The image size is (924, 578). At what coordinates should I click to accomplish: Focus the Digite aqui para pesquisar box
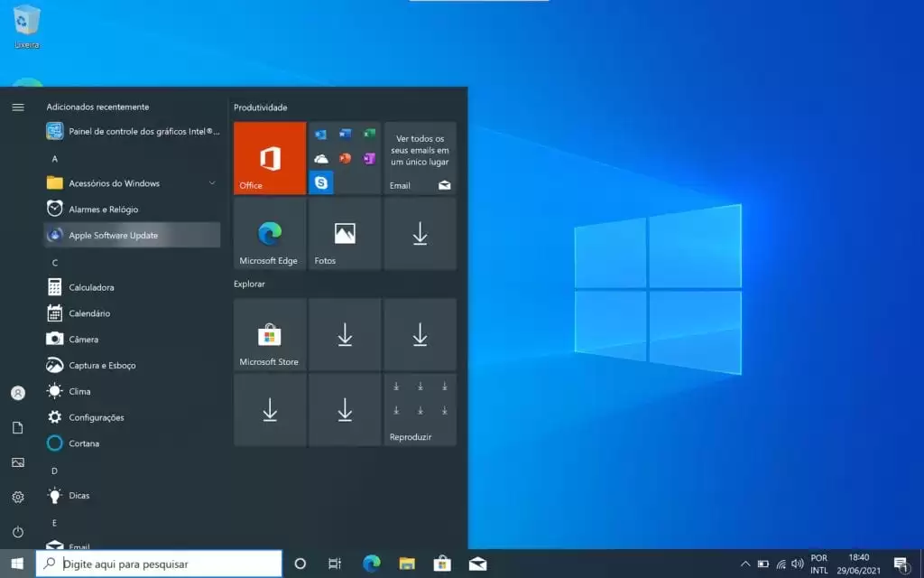pos(159,564)
